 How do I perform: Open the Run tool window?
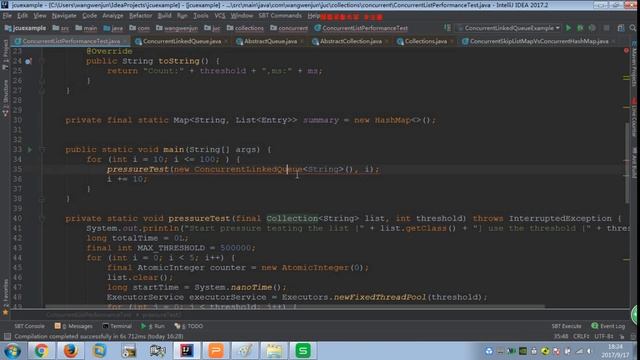[x=153, y=326]
